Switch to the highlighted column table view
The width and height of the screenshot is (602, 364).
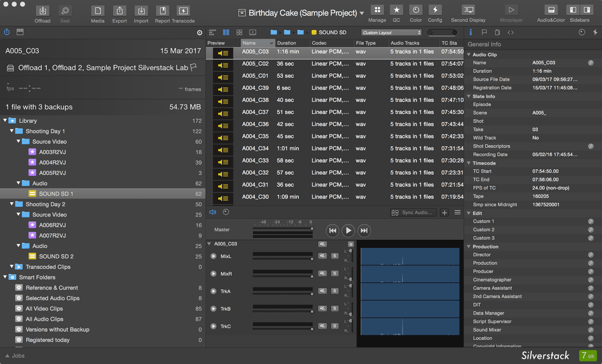(226, 32)
